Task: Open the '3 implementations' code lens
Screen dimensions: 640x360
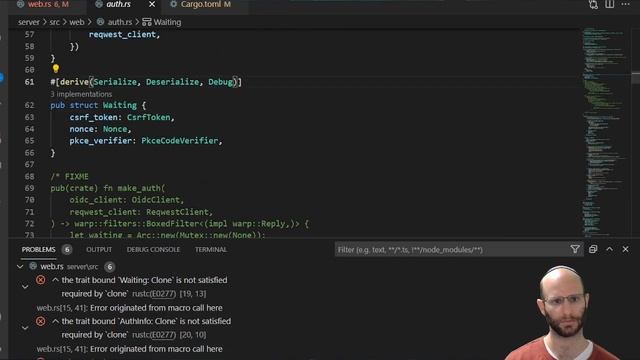Action: (x=81, y=94)
